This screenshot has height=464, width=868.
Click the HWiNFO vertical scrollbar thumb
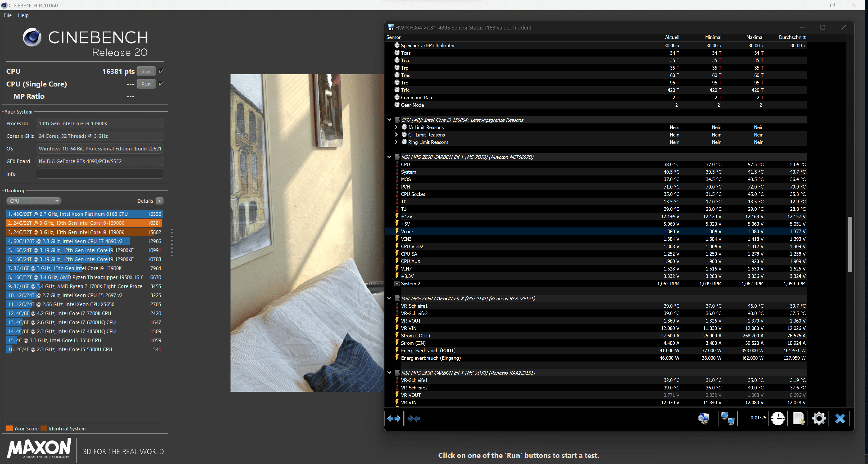[850, 244]
